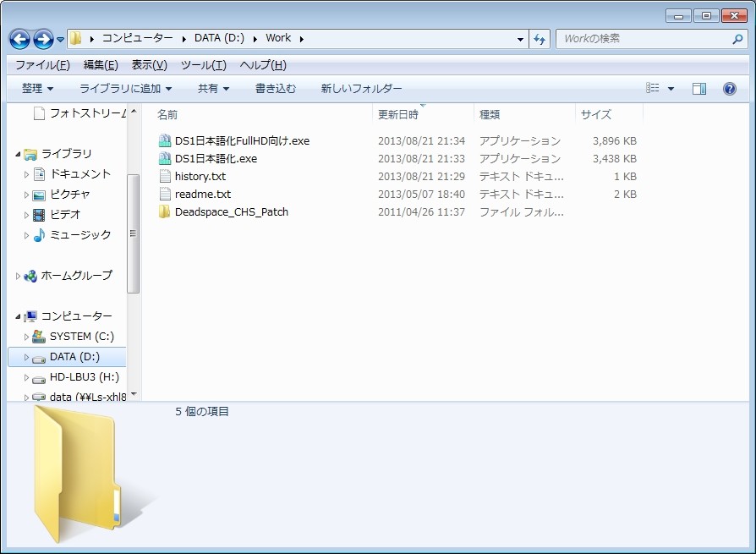Expand the ドキュメント library node
Viewport: 756px width, 554px height.
click(26, 174)
